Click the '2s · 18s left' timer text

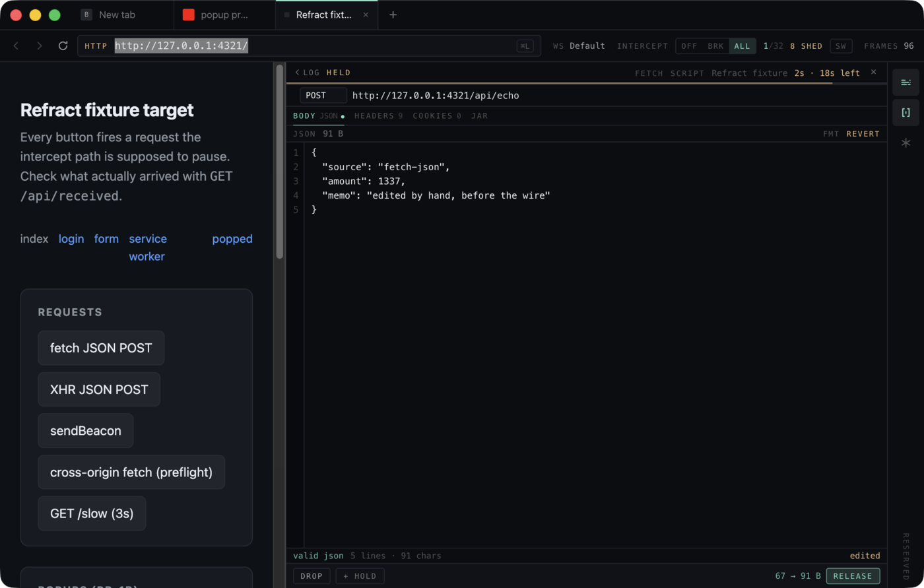pos(827,73)
